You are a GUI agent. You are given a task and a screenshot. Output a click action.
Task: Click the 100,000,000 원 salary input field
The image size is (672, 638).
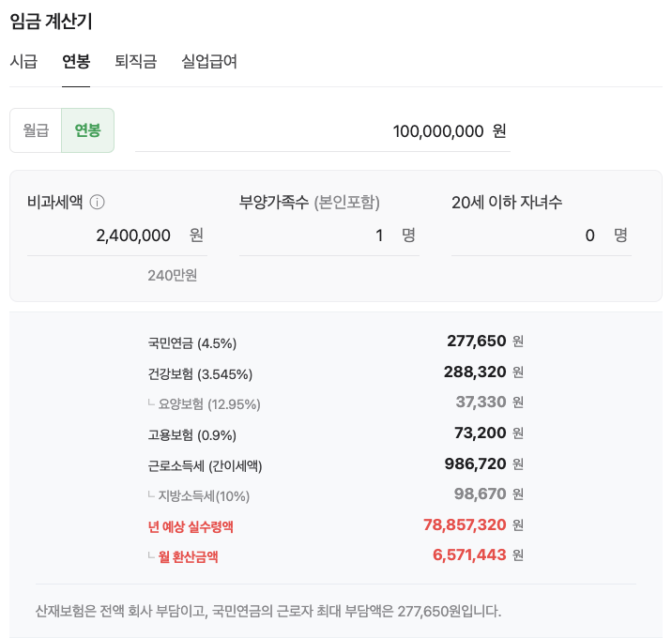pyautogui.click(x=323, y=131)
